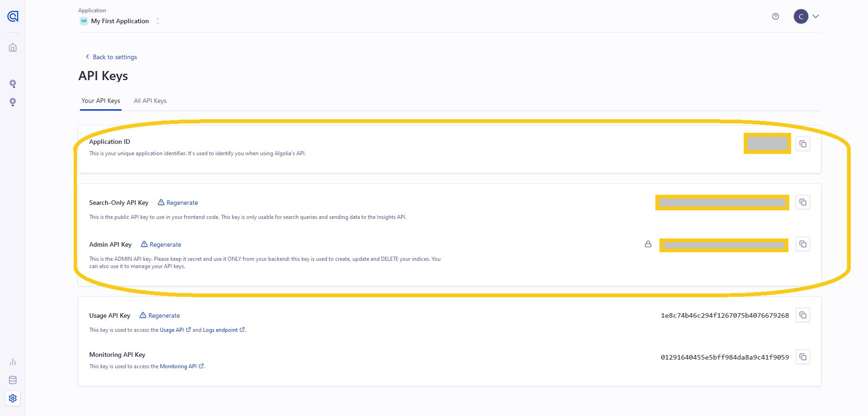Select the Analytics bar chart icon

[12, 362]
